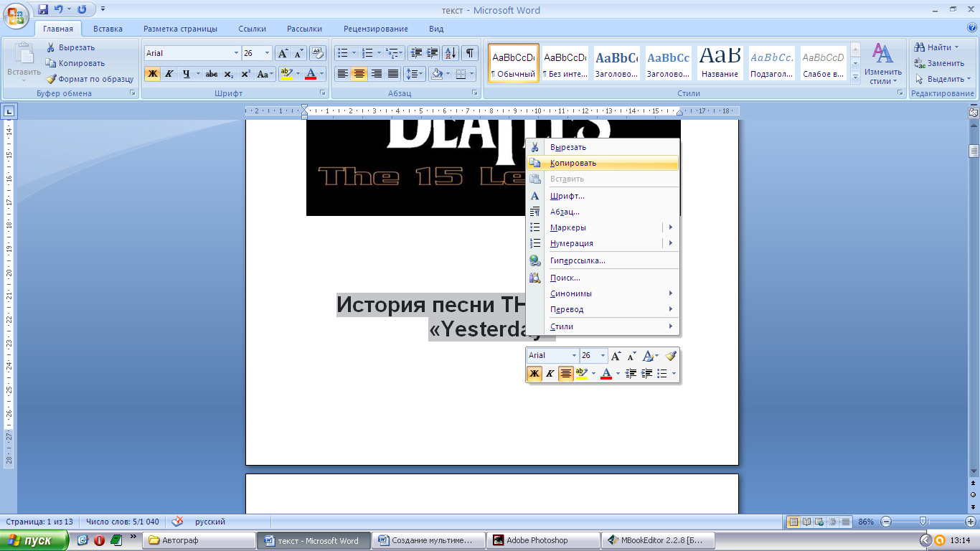Click Format Painter (Формат по образцу)
Screen dimensions: 980x551
point(90,79)
